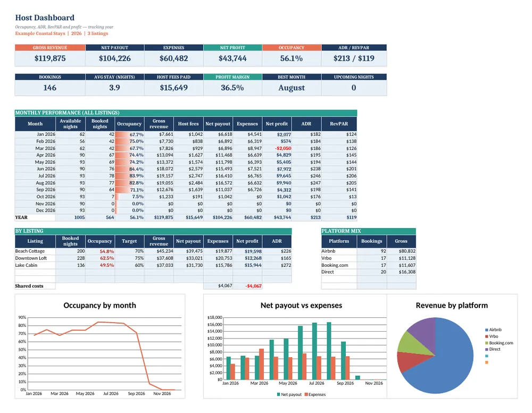The height and width of the screenshot is (413, 532).
Task: Select the Feb 2026 expenses $6,319
Action: pyautogui.click(x=254, y=141)
